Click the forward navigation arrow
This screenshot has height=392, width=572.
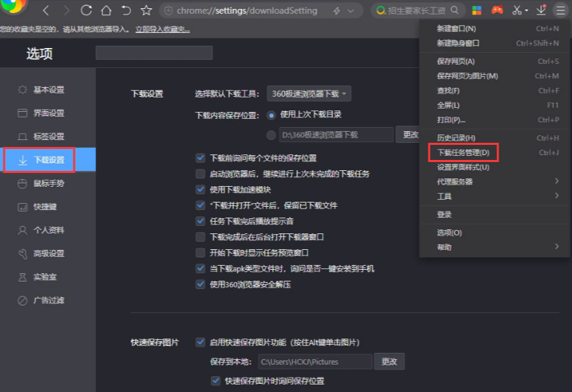coord(66,10)
